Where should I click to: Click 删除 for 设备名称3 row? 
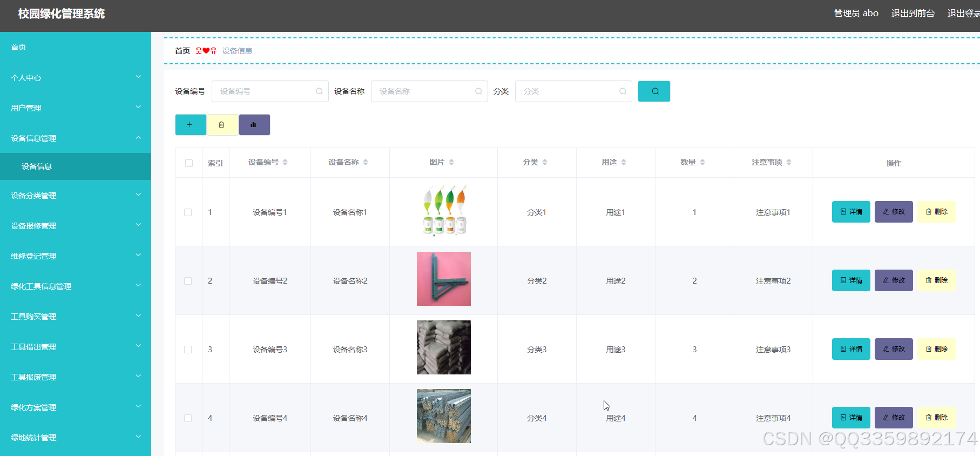point(936,349)
